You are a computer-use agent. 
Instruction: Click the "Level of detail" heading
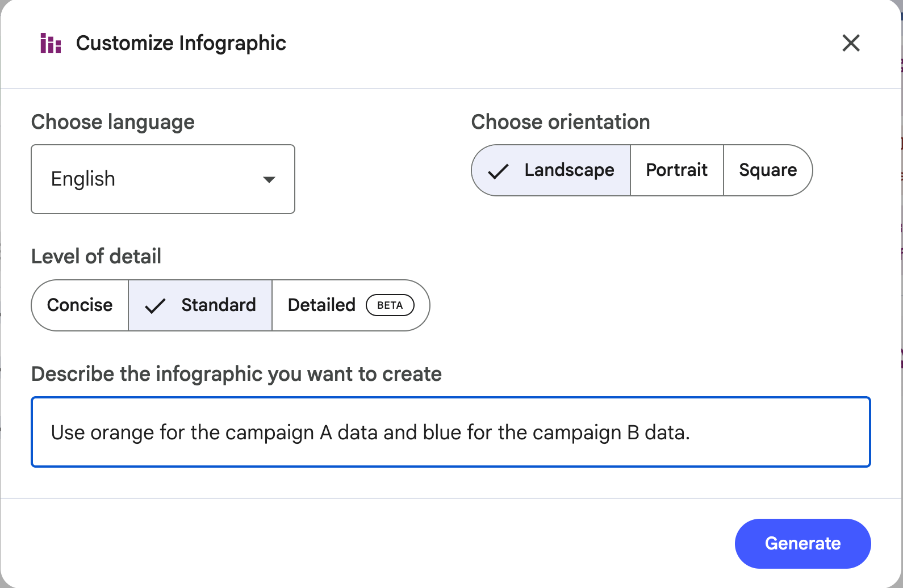(x=96, y=257)
